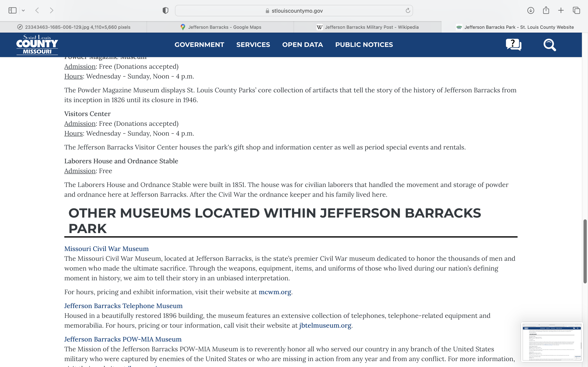The width and height of the screenshot is (588, 367).
Task: Switch to the Jefferson Barracks Wikipedia tab
Action: [367, 27]
